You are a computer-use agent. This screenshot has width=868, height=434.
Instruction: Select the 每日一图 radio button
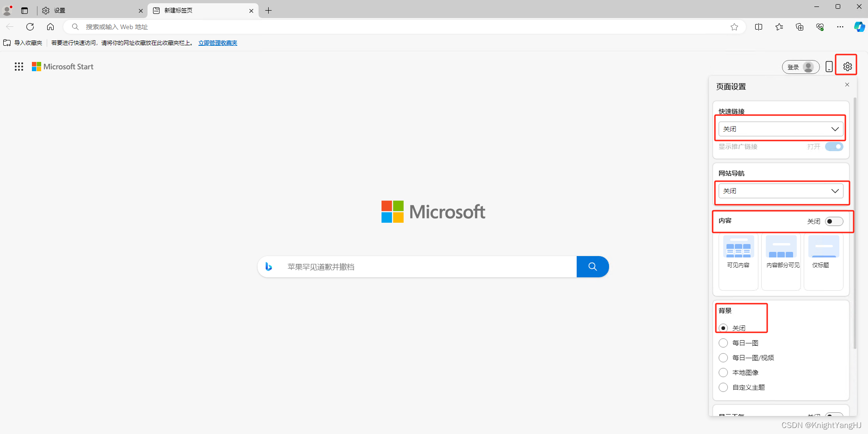coord(723,343)
